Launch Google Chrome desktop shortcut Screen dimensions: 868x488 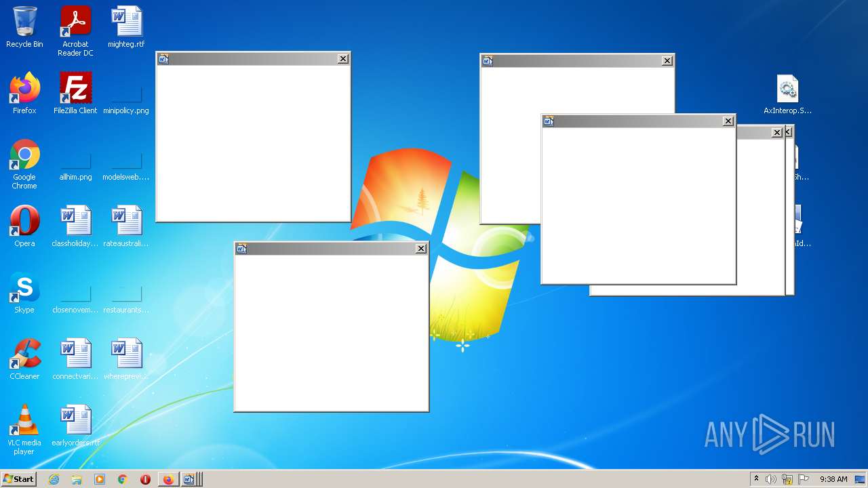[x=24, y=164]
